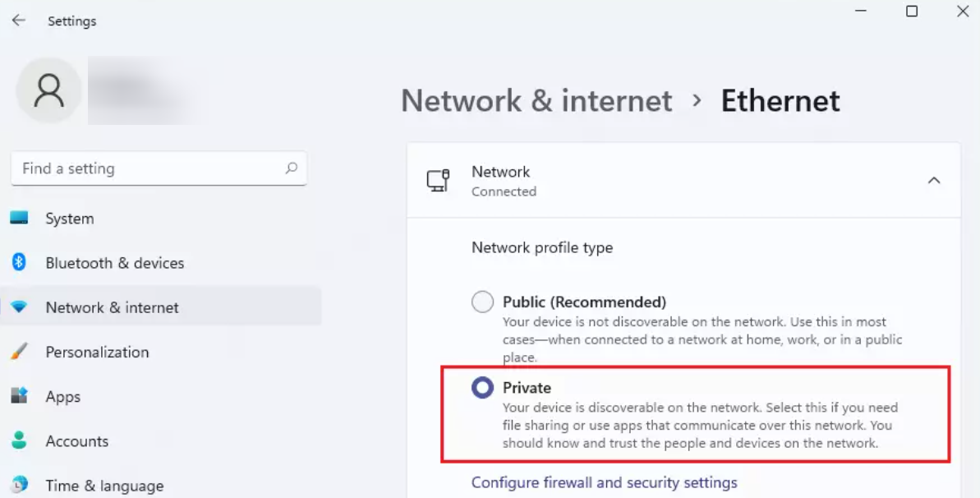Select the Public (Recommended) radio button
This screenshot has height=498, width=980.
pos(482,302)
